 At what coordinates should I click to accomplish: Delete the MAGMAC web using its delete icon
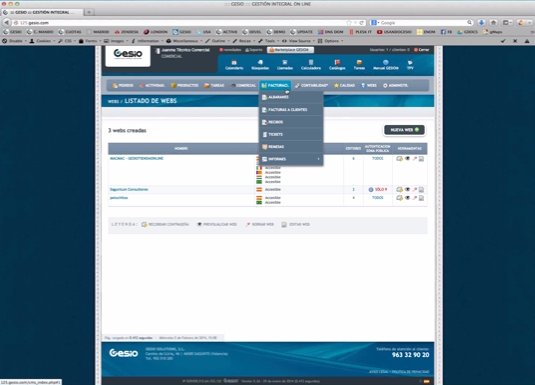[415, 159]
